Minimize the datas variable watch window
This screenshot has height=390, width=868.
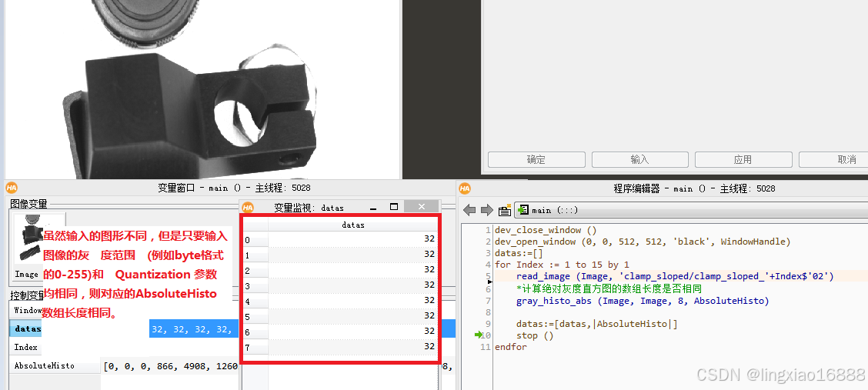tap(372, 208)
